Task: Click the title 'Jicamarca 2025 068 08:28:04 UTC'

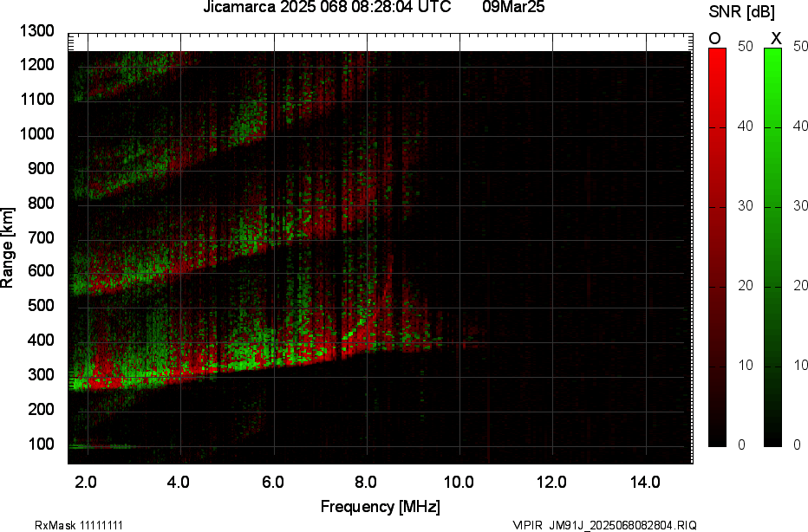Action: pos(327,7)
